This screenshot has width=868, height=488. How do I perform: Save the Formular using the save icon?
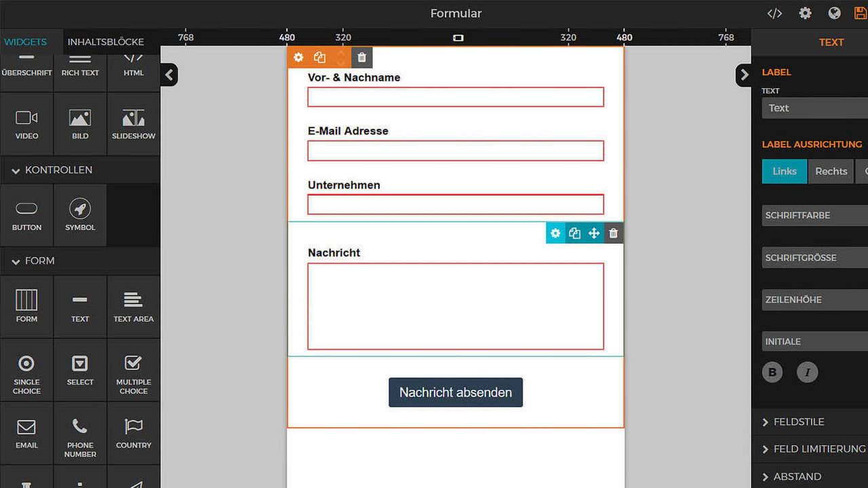click(860, 12)
